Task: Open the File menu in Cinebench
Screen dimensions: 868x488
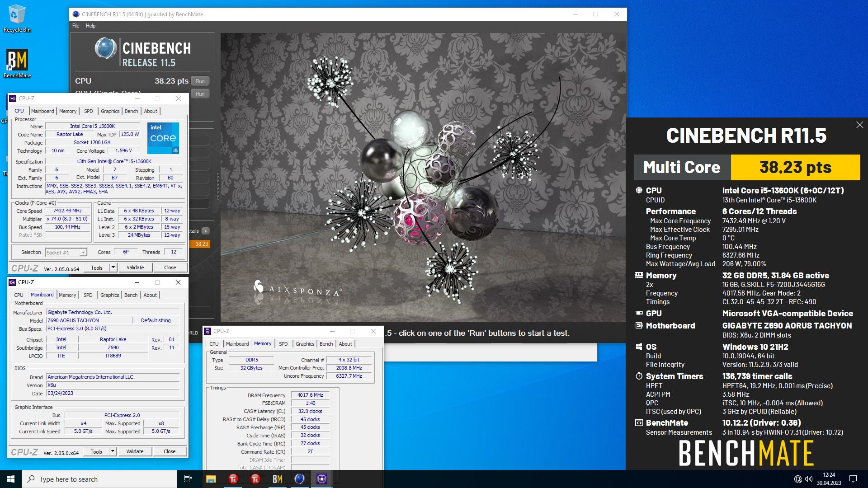Action: point(76,26)
